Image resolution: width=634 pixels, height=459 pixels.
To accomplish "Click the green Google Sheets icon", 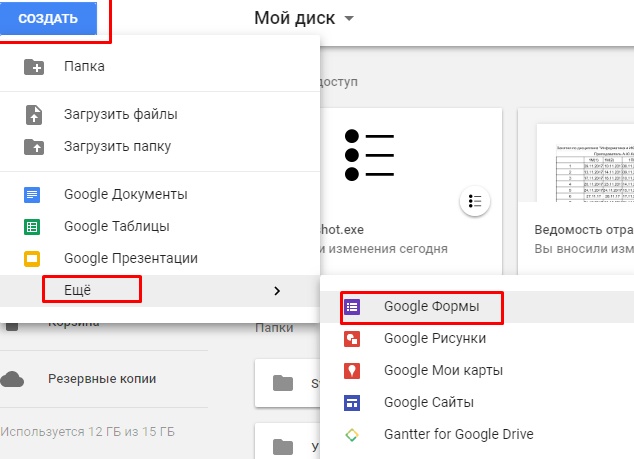I will coord(32,227).
